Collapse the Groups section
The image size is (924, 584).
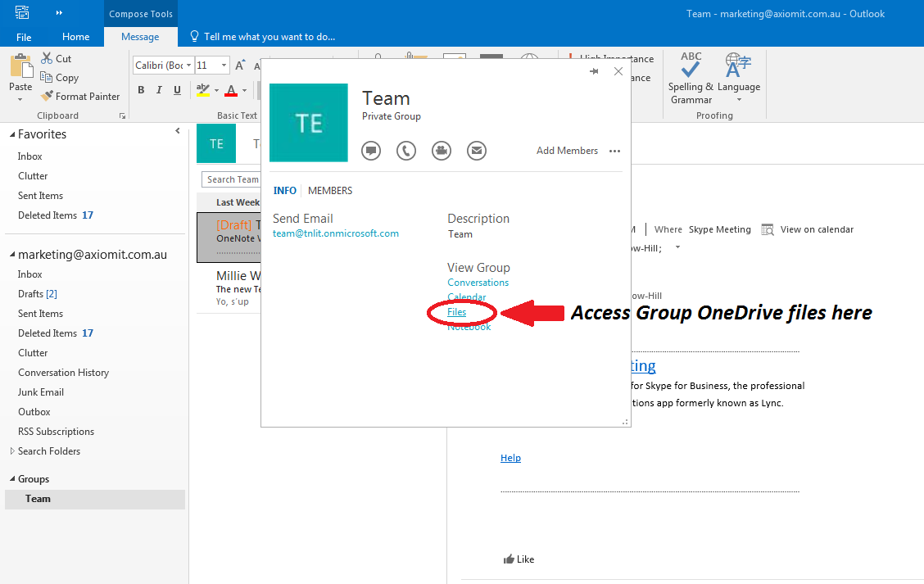12,479
